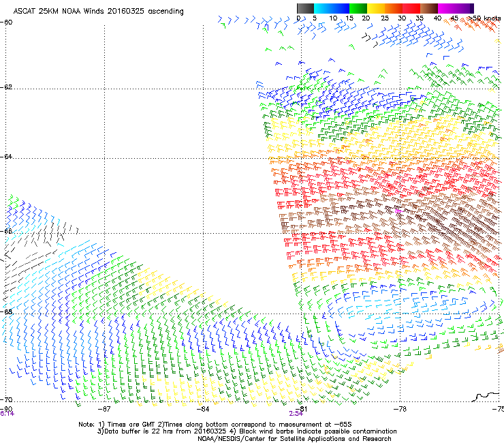Viewport: 504px width, 443px height.
Task: Click the title text 'ASCAT 25KM NOAA Winds 20160325 ascending'
Action: (98, 12)
